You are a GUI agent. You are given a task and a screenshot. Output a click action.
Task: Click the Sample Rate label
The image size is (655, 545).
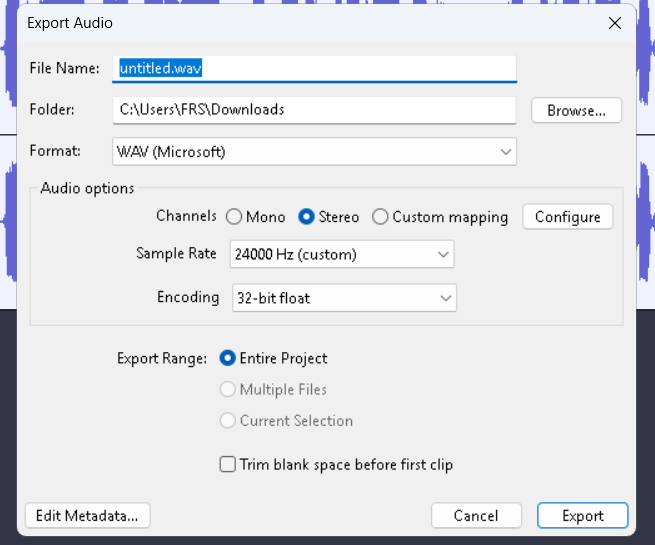(x=176, y=253)
